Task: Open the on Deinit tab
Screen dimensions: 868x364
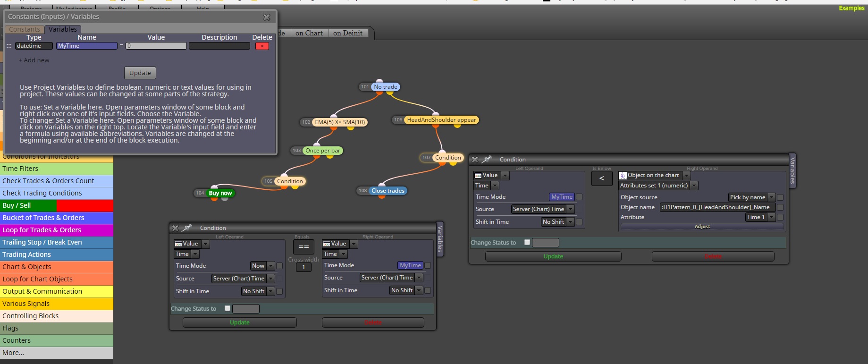Action: (348, 33)
